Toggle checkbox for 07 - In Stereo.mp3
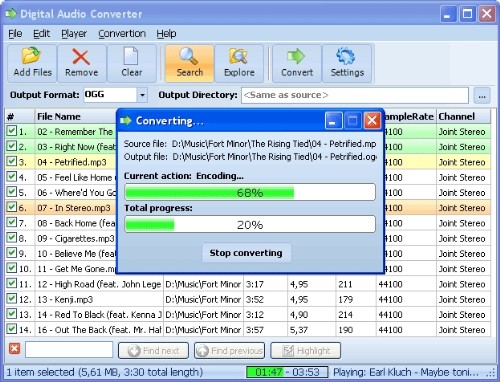The width and height of the screenshot is (500, 382). pos(12,207)
